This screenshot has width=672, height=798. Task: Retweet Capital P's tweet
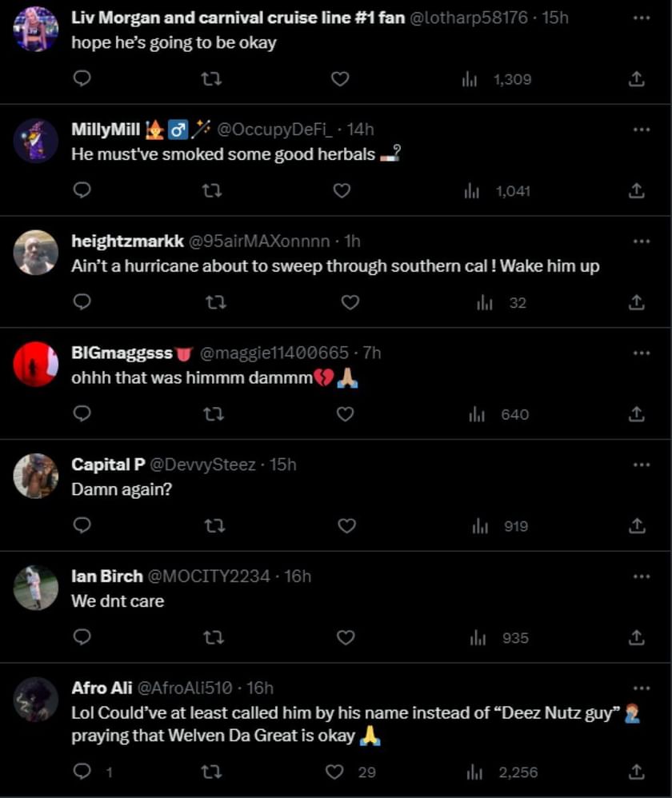[x=214, y=526]
